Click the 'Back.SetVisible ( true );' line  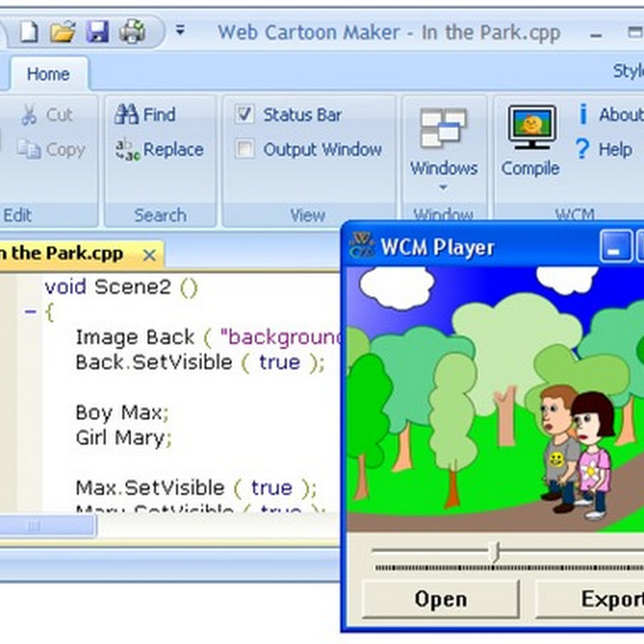(x=200, y=363)
